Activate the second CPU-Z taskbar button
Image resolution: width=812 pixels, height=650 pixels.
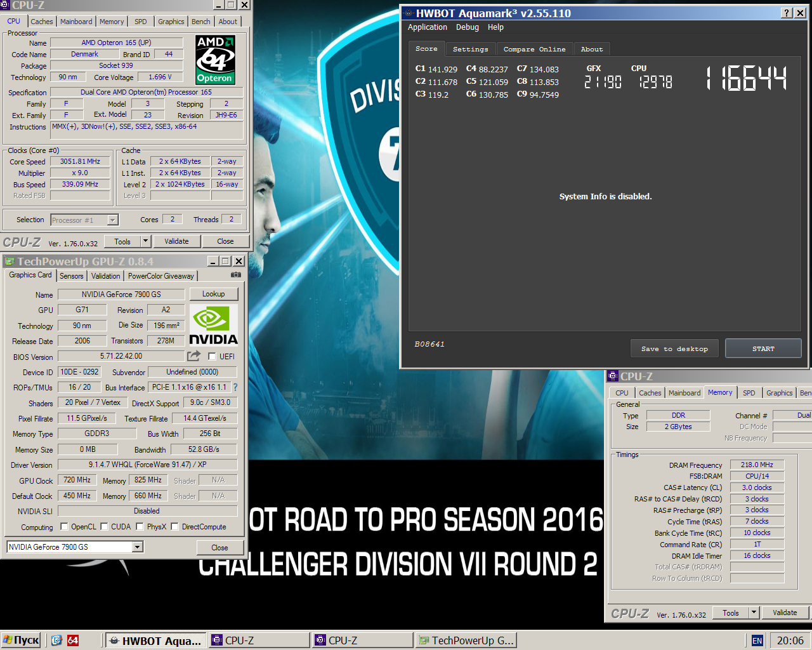(x=363, y=640)
